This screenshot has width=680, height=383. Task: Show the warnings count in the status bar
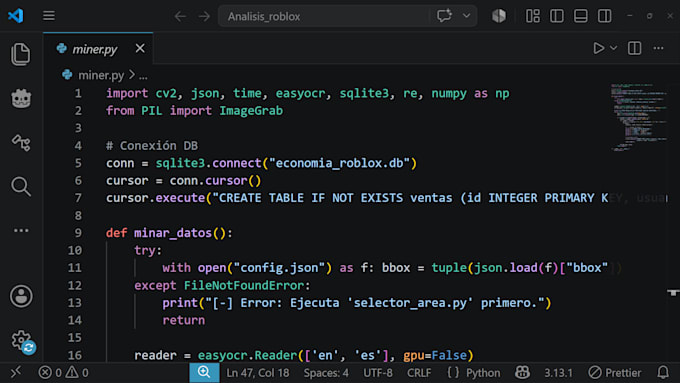tap(77, 373)
